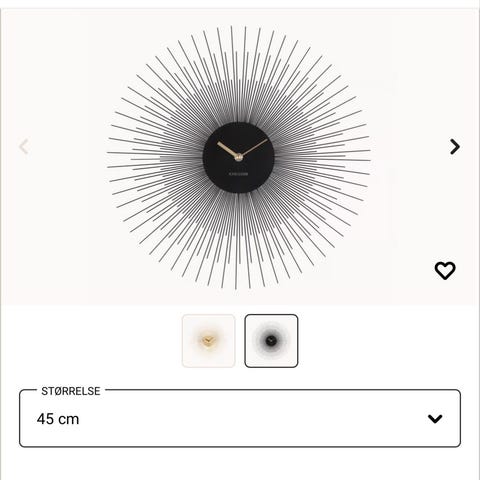
Task: Click the STØRRELSE field label
Action: click(x=71, y=391)
